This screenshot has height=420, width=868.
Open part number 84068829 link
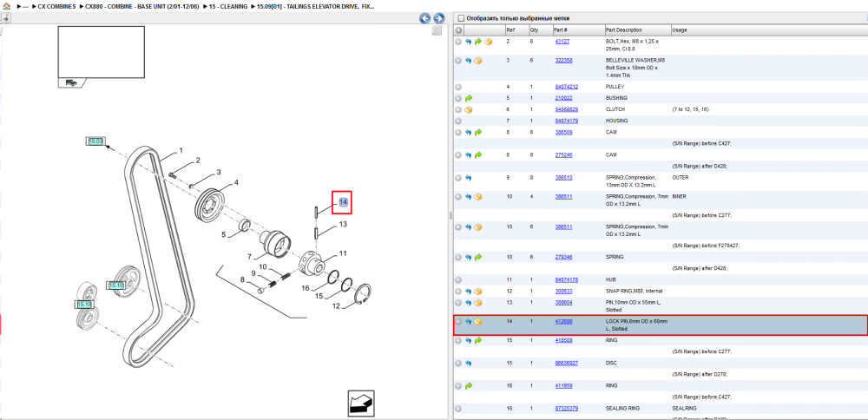click(566, 109)
